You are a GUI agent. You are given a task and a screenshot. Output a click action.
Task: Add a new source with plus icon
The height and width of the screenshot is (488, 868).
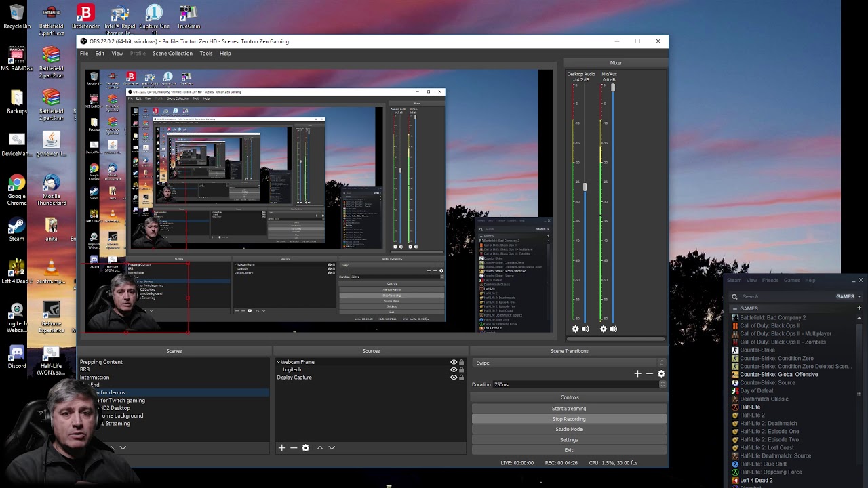[x=282, y=448]
